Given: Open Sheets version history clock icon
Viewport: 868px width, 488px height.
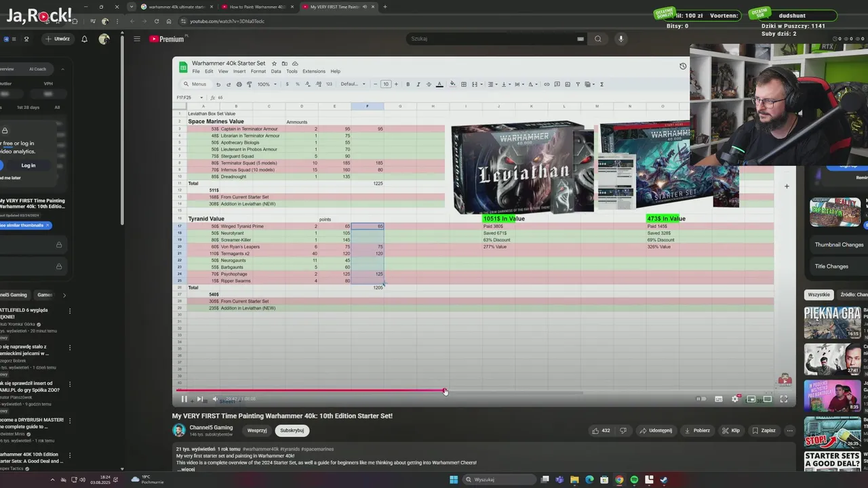Looking at the screenshot, I should click(683, 66).
